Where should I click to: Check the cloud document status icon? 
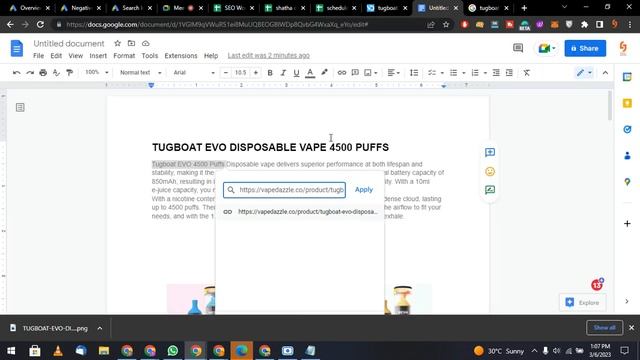146,43
